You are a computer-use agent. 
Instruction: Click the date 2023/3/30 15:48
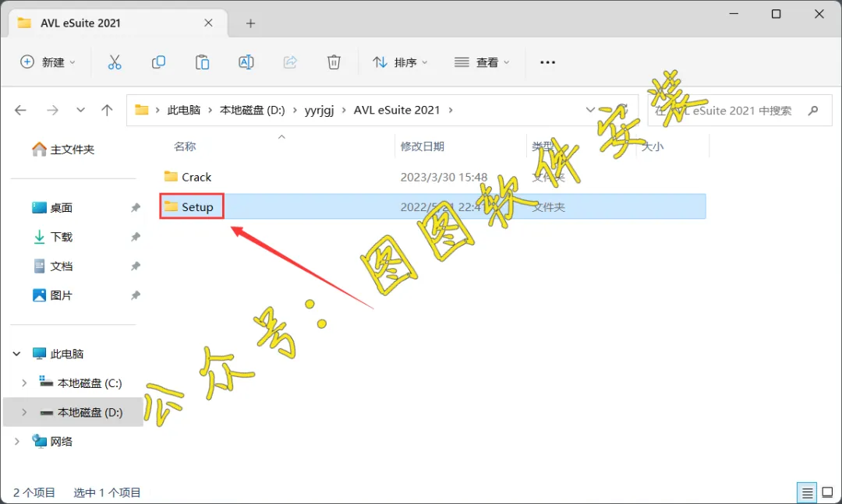[444, 177]
